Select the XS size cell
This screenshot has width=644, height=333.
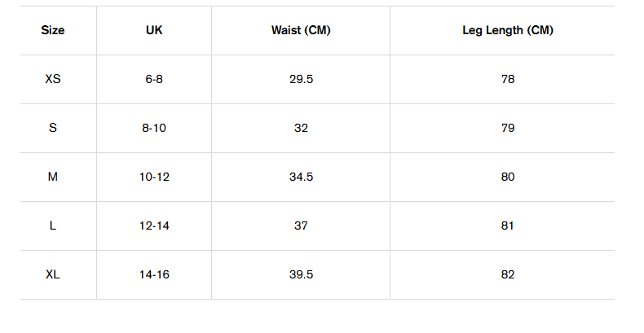[53, 79]
